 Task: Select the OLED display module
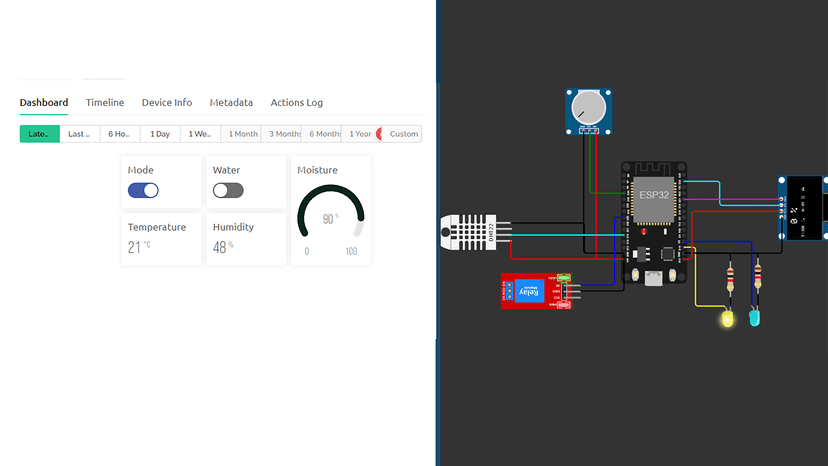click(803, 208)
